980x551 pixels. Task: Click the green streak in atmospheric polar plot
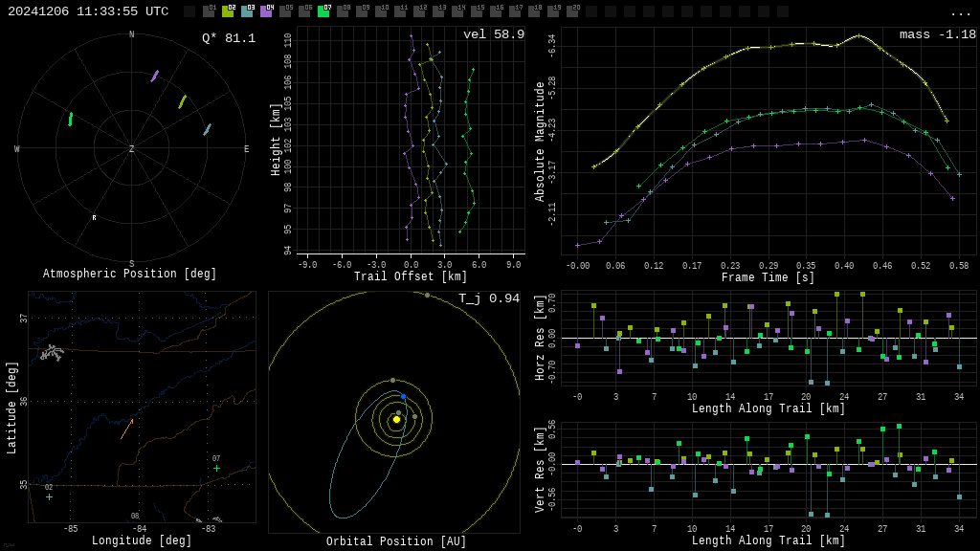pyautogui.click(x=70, y=120)
